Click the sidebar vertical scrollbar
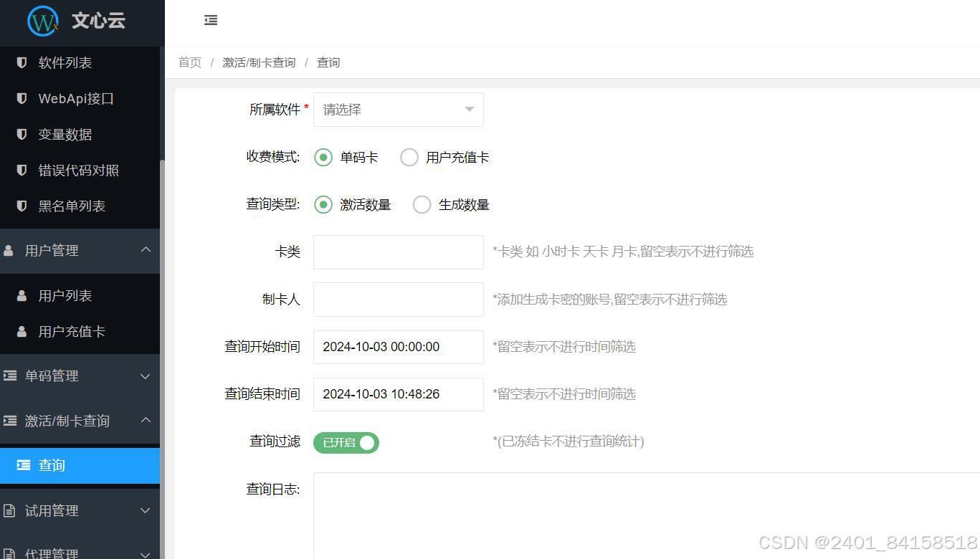This screenshot has width=980, height=559. pos(162,358)
